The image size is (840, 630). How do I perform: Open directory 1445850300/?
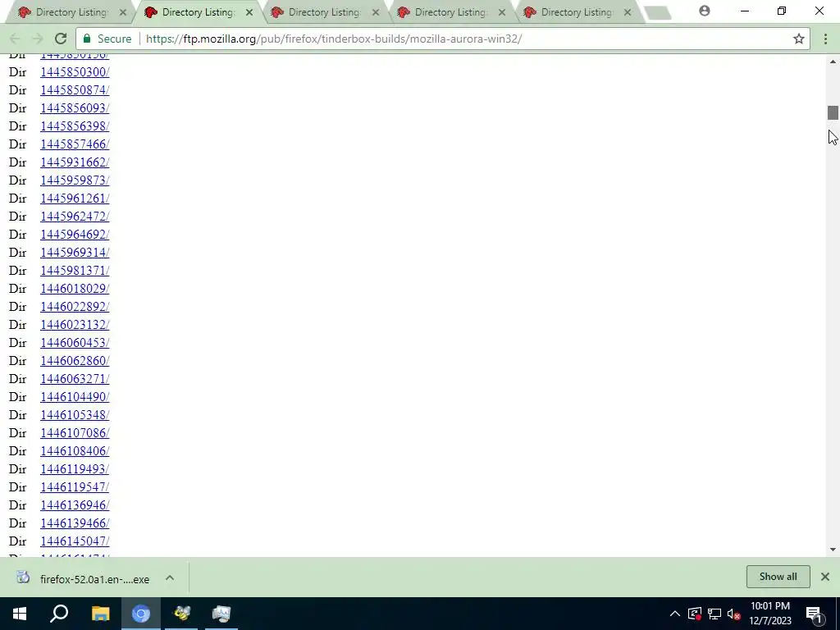(75, 72)
